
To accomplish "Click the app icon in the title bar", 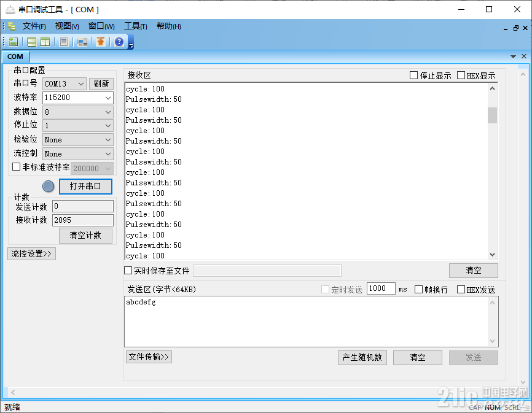I will coord(10,9).
